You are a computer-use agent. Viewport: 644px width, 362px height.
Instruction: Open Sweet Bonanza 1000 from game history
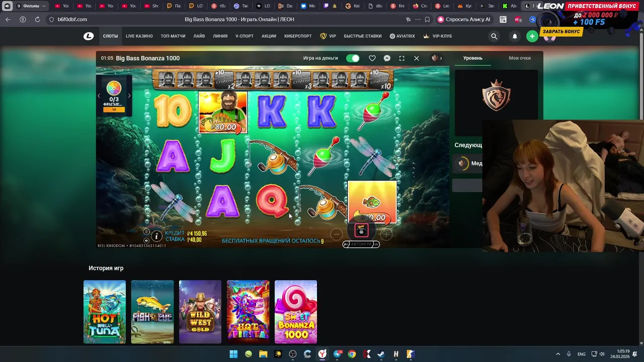[296, 312]
